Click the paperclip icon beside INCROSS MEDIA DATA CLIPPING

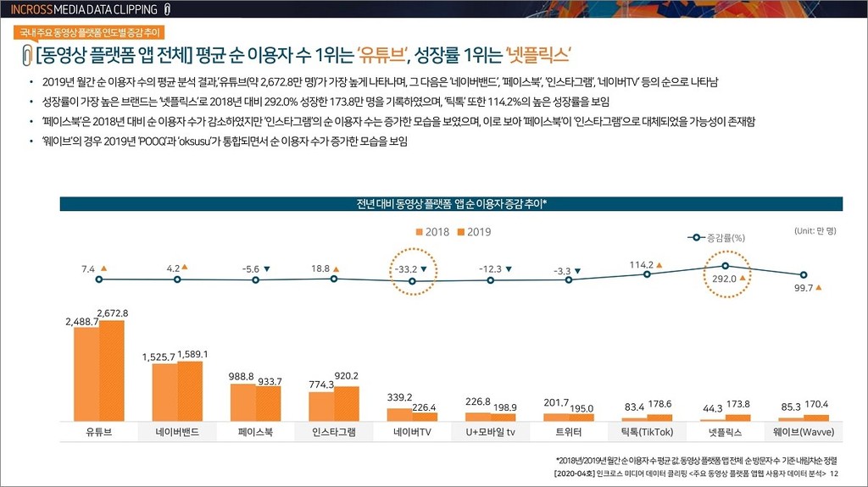point(167,9)
